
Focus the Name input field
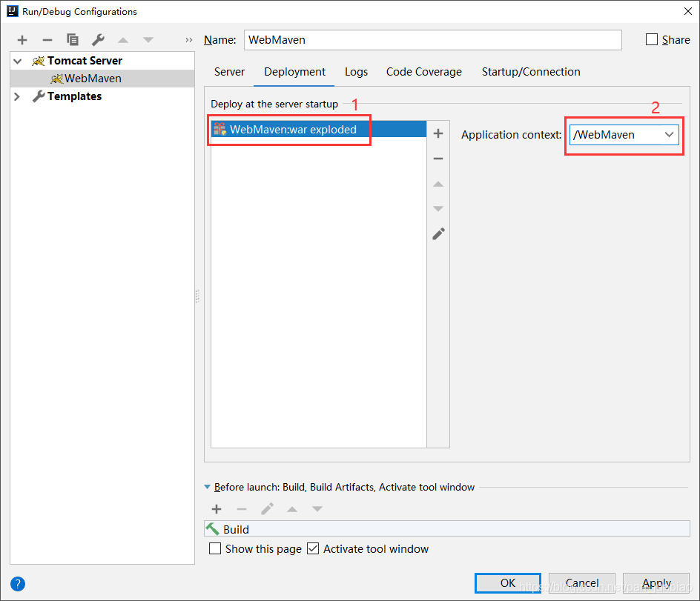[x=432, y=40]
